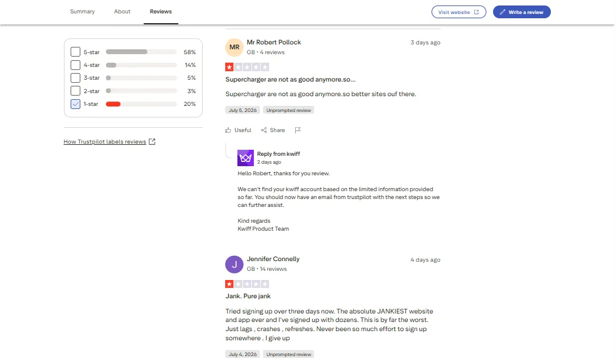The image size is (616, 364).
Task: Click the Write a review button
Action: click(521, 12)
